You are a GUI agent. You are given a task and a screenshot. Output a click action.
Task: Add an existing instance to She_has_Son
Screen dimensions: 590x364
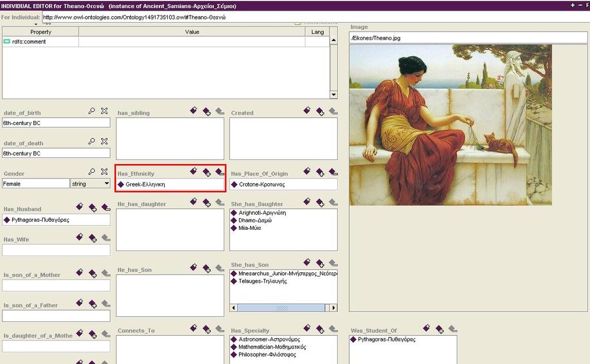pos(320,263)
